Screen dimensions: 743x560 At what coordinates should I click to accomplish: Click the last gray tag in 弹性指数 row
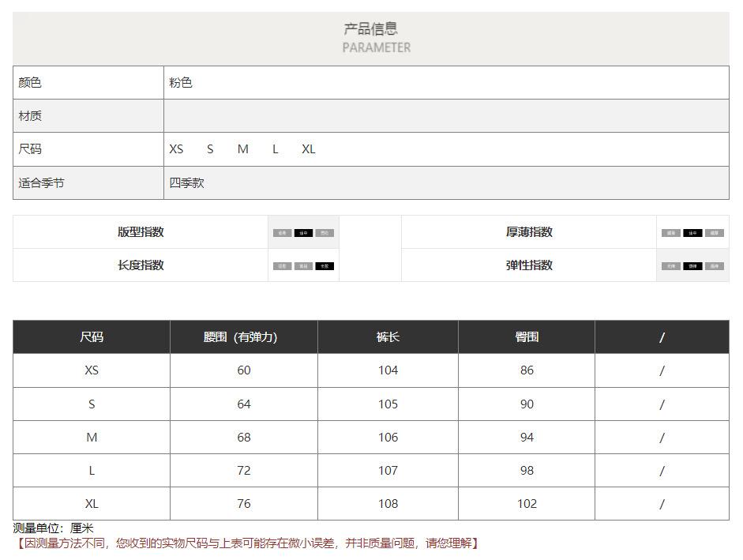point(715,266)
